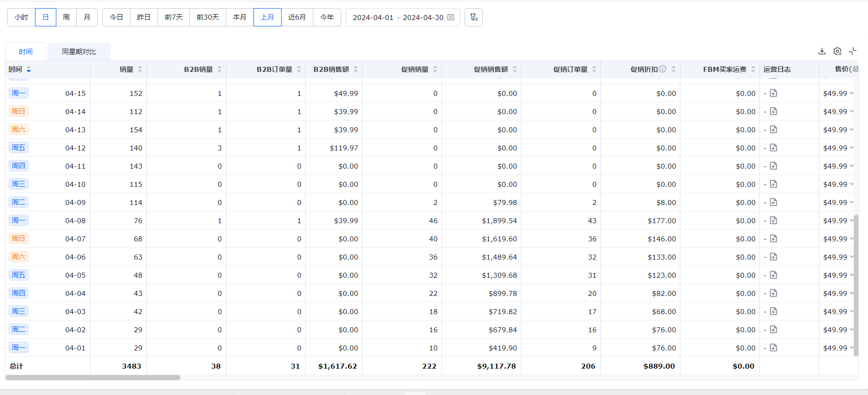This screenshot has width=868, height=395.
Task: Choose the 近6月 quick date range
Action: [297, 17]
